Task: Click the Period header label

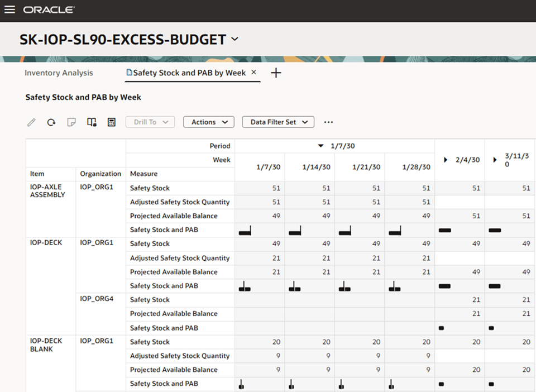Action: [x=220, y=146]
